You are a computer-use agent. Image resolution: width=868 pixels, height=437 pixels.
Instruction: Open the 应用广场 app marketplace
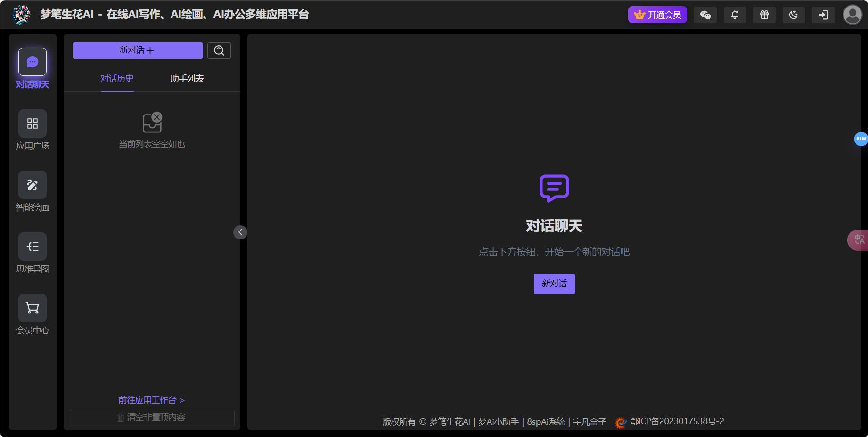(32, 124)
